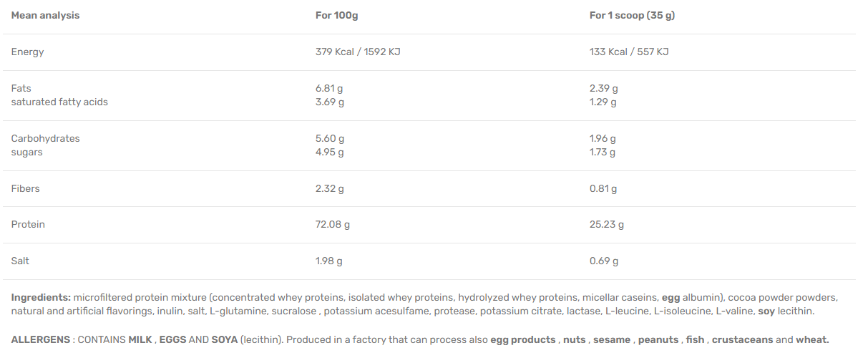The height and width of the screenshot is (353, 868).
Task: Select the "saturated fatty acids" label
Action: 59,102
